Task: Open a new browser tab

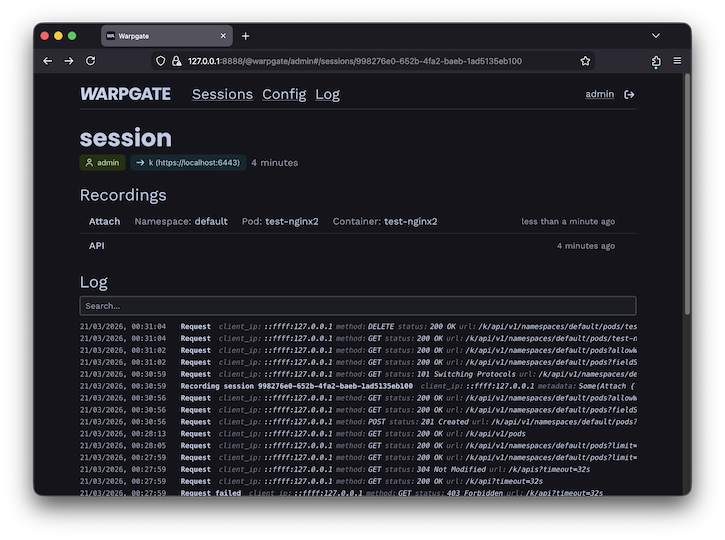Action: pos(246,36)
